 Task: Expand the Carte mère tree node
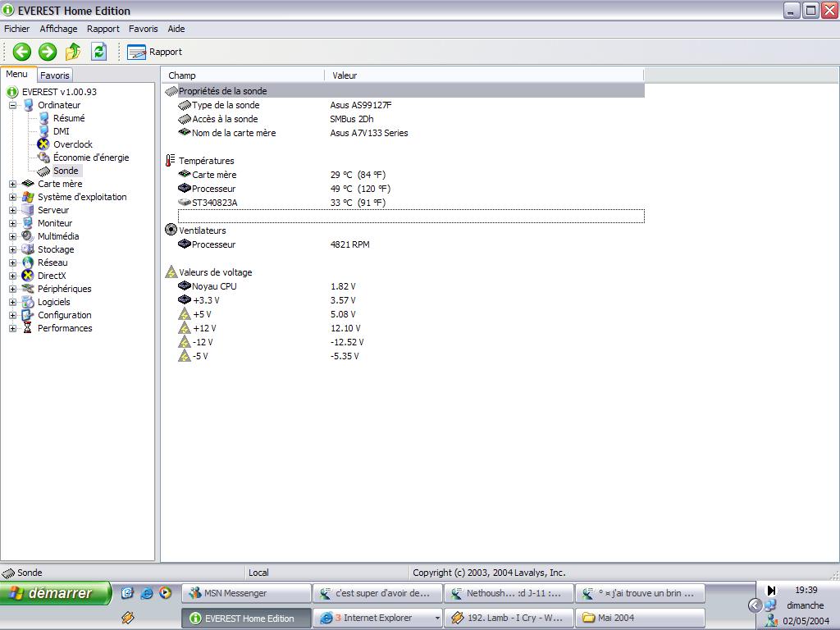click(12, 185)
